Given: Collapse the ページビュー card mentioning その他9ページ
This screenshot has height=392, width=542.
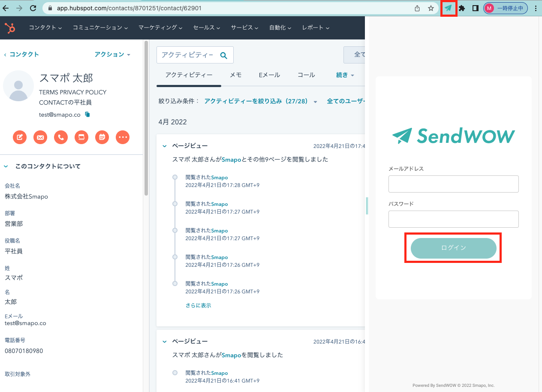Looking at the screenshot, I should click(x=164, y=146).
